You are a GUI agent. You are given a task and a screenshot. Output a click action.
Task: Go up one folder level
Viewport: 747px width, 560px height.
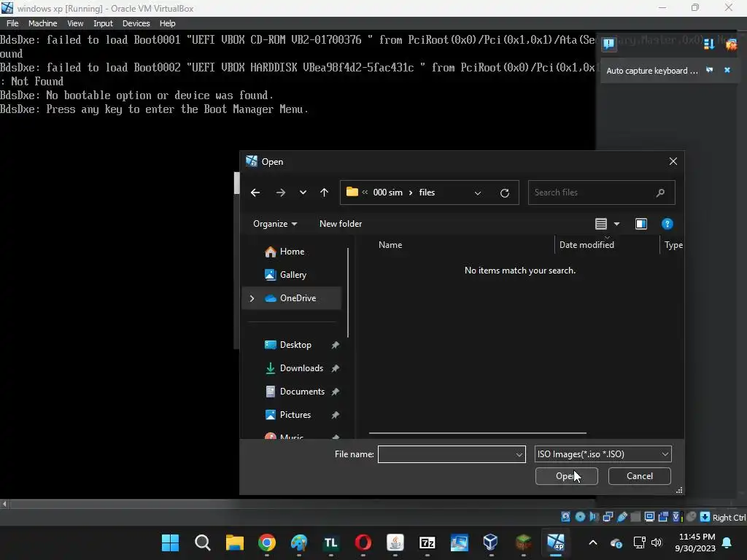(x=325, y=192)
